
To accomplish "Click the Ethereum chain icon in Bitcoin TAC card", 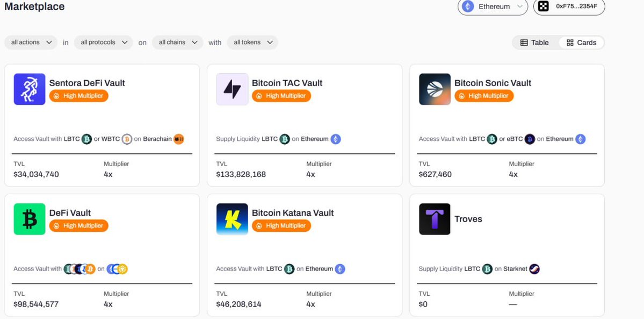I will point(336,139).
